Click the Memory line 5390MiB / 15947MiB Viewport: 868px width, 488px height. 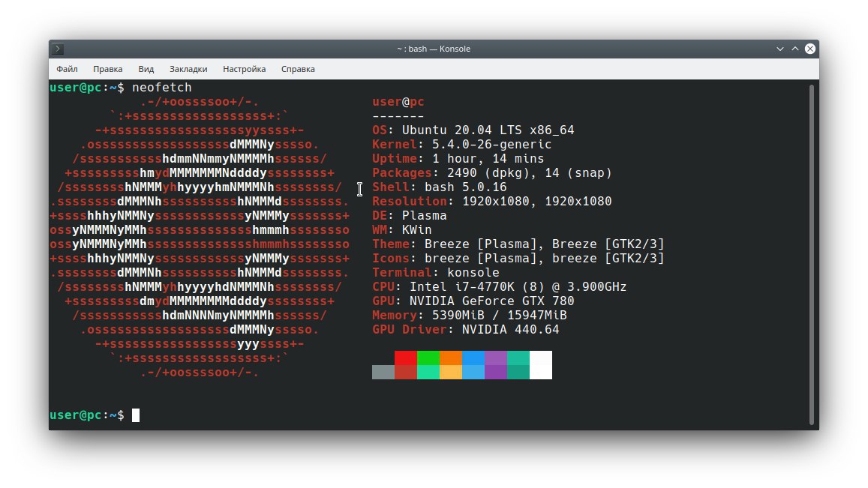pyautogui.click(x=470, y=316)
